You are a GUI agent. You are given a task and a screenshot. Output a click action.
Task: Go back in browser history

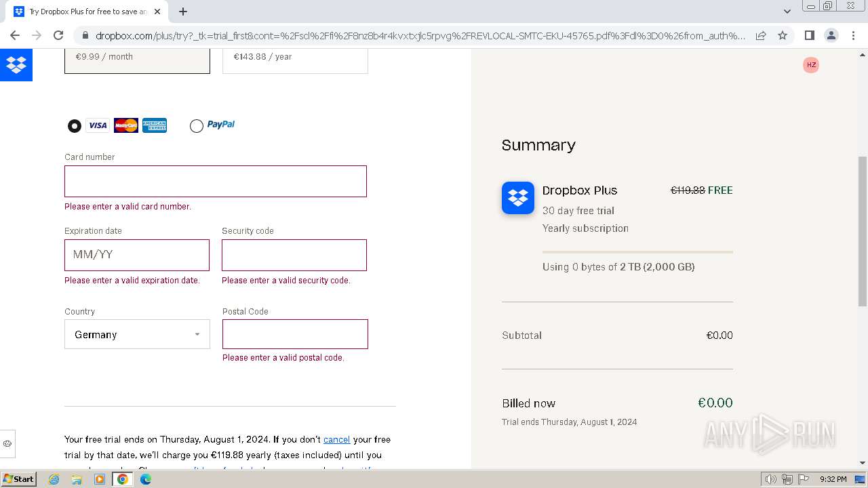[15, 35]
